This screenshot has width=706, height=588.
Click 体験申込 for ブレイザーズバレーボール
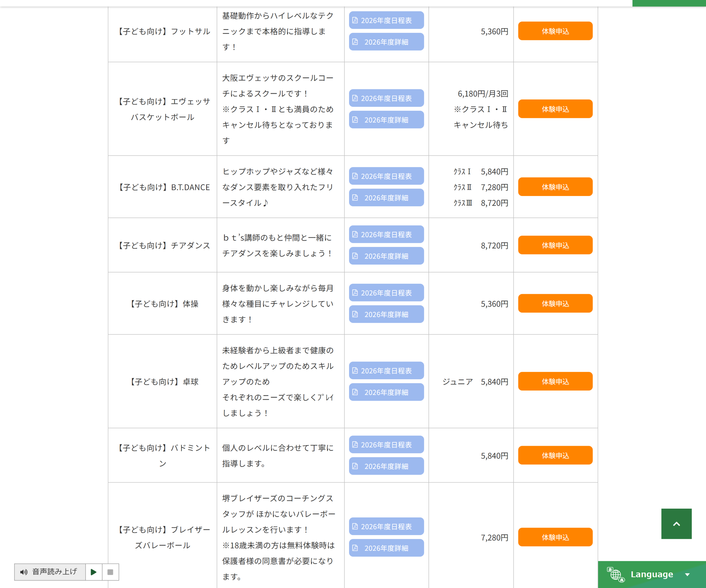(555, 537)
